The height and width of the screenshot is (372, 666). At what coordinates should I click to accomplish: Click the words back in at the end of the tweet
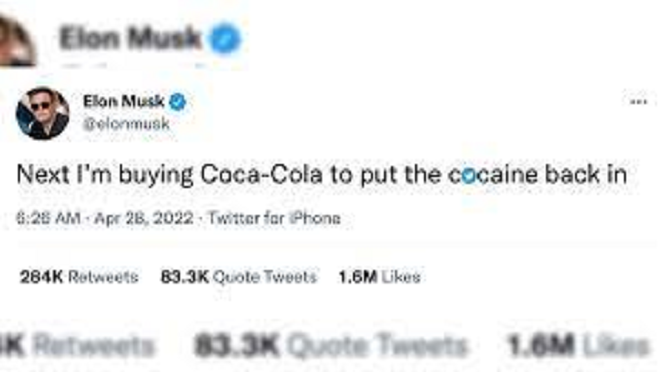point(586,175)
